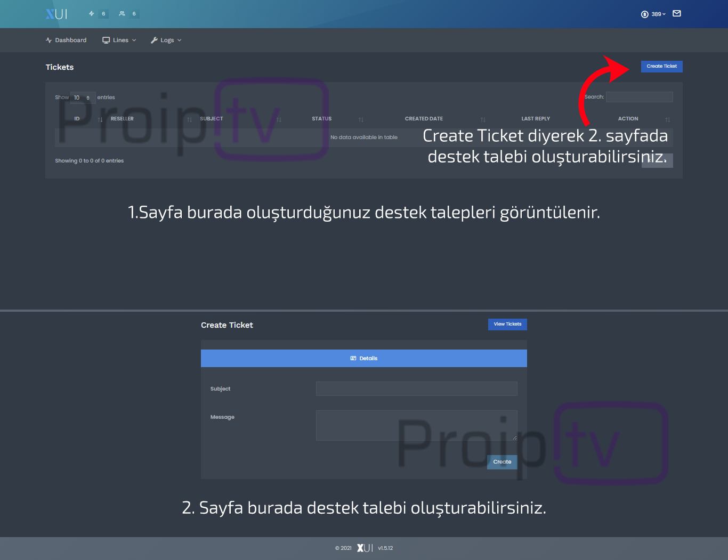Expand the Lines menu
Viewport: 728px width, 560px height.
tap(119, 40)
